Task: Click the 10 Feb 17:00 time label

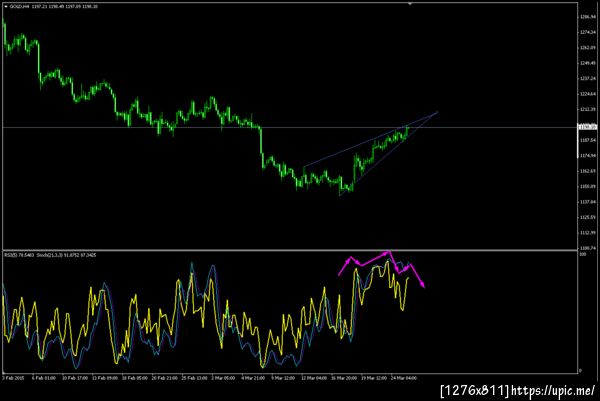Action: pos(75,378)
